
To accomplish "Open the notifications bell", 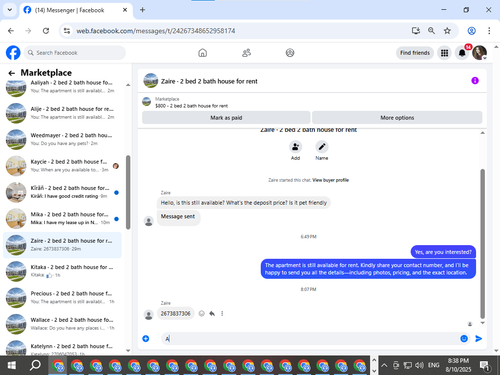I will click(462, 53).
